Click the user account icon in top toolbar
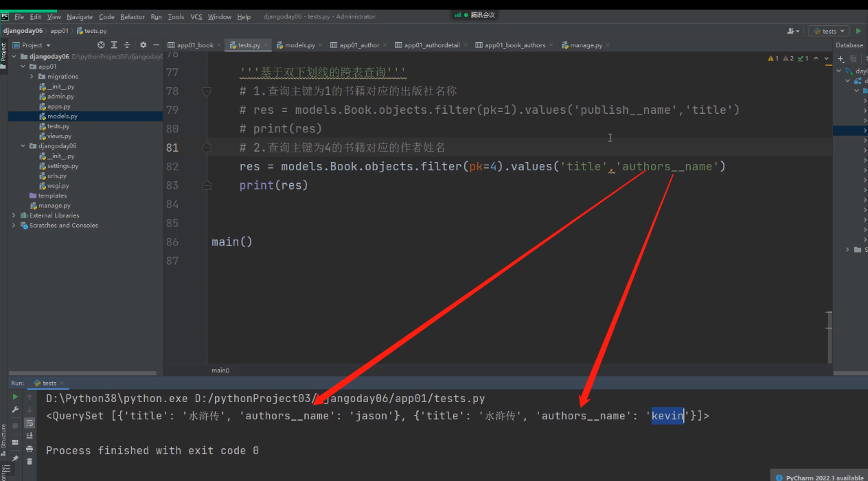 point(794,31)
